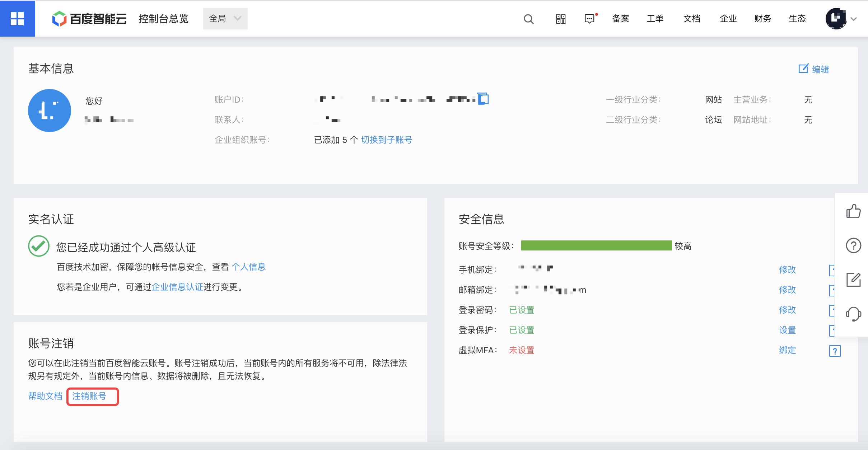Open the 文档 menu
Viewport: 868px width, 450px height.
pyautogui.click(x=692, y=19)
